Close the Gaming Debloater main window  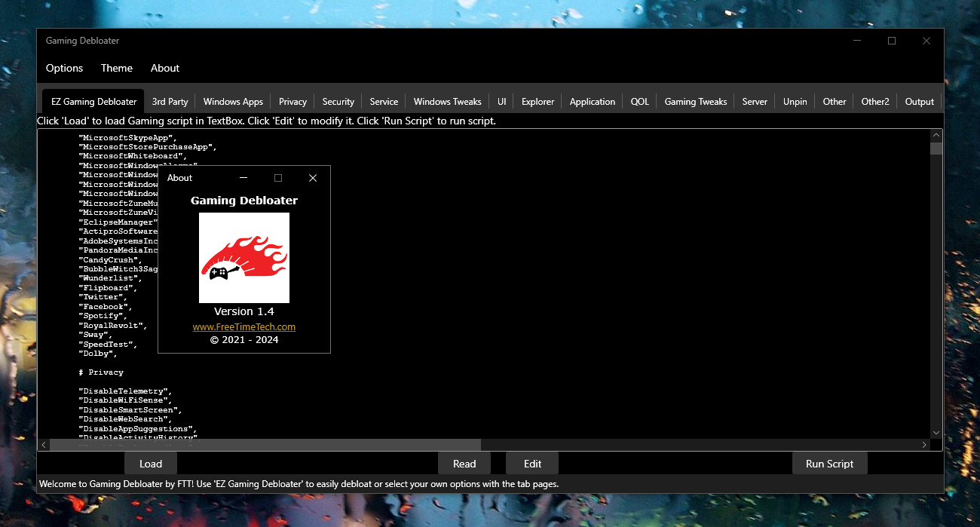pyautogui.click(x=926, y=41)
